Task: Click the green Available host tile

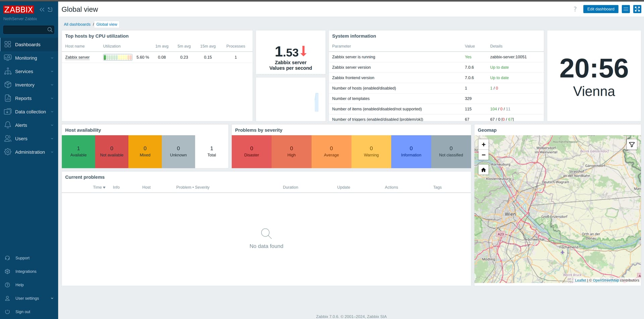Action: pyautogui.click(x=78, y=152)
